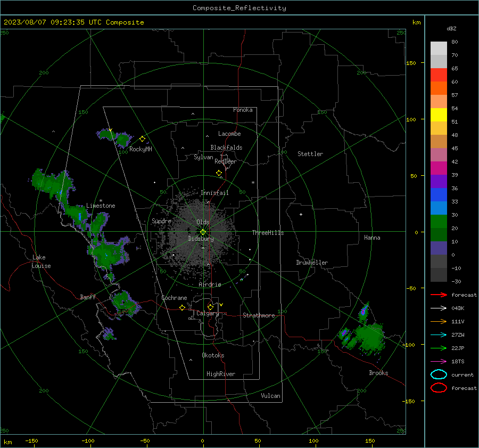The height and width of the screenshot is (448, 479).
Task: Click the RockyMH label
Action: click(141, 149)
